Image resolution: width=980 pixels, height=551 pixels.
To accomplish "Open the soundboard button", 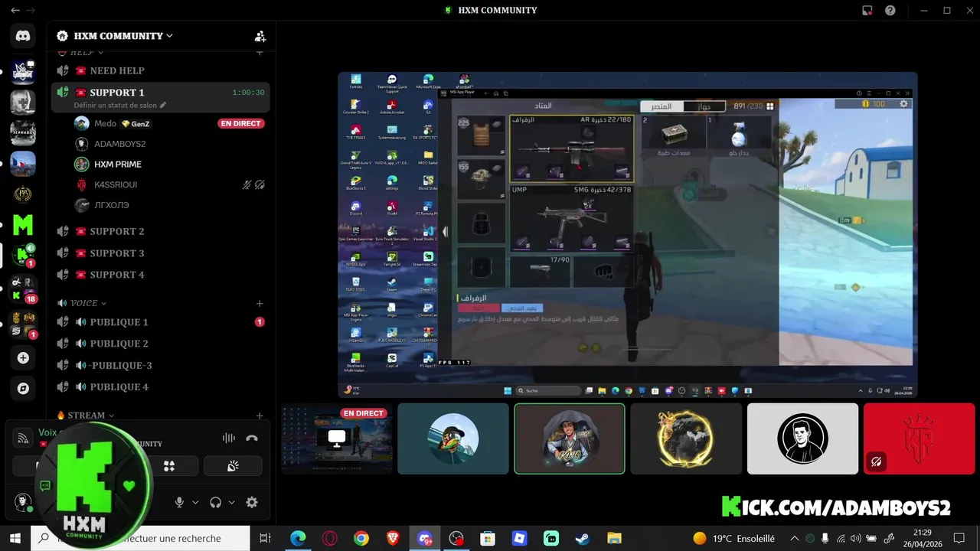I will (233, 466).
